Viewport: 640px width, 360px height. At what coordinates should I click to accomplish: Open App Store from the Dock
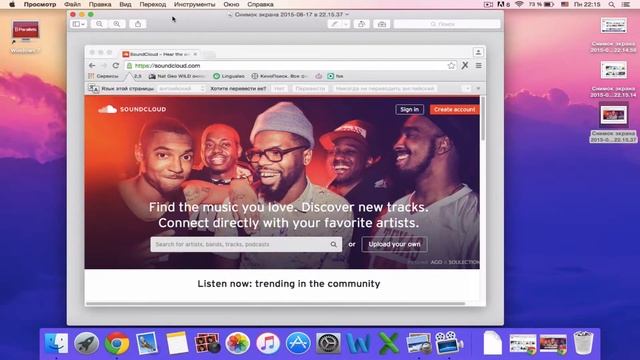[x=298, y=343]
